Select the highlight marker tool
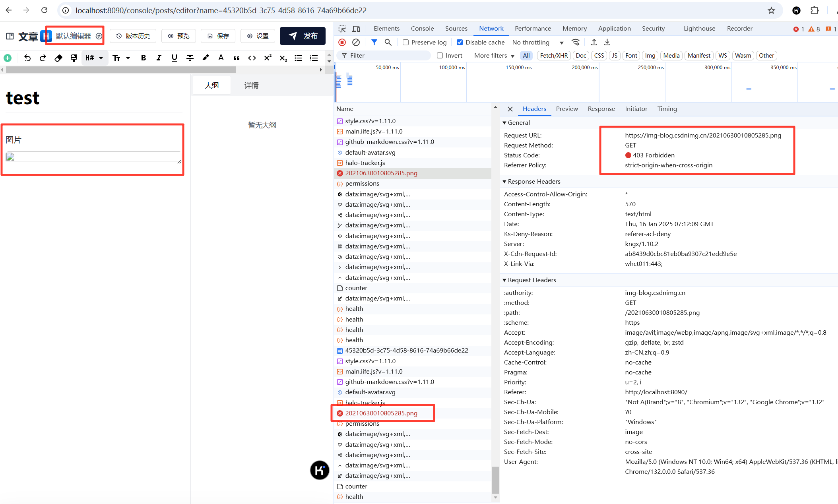This screenshot has height=504, width=838. tap(206, 58)
